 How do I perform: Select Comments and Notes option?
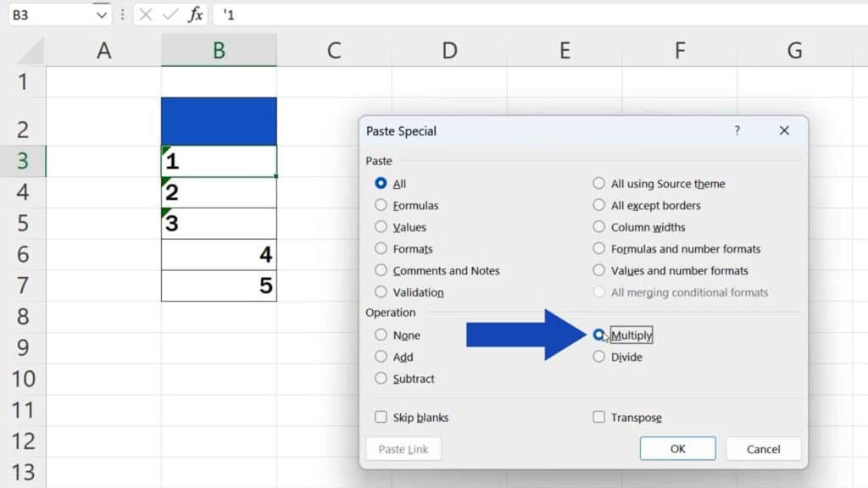(381, 270)
